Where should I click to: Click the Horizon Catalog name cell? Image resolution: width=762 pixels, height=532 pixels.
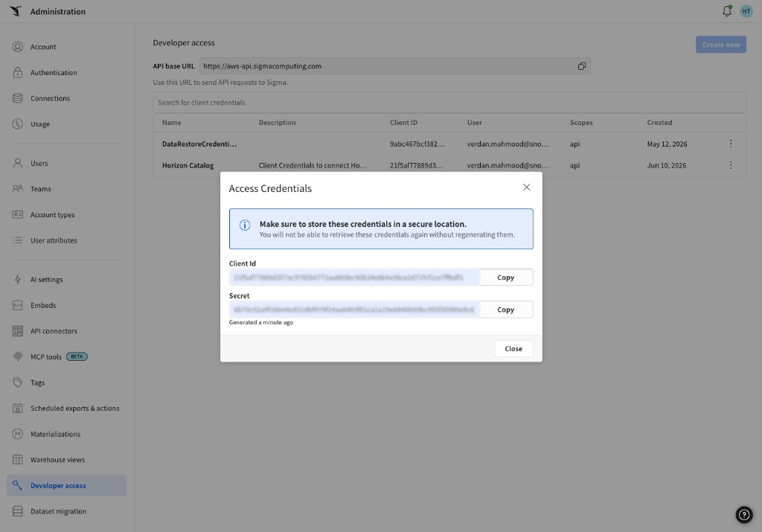188,165
